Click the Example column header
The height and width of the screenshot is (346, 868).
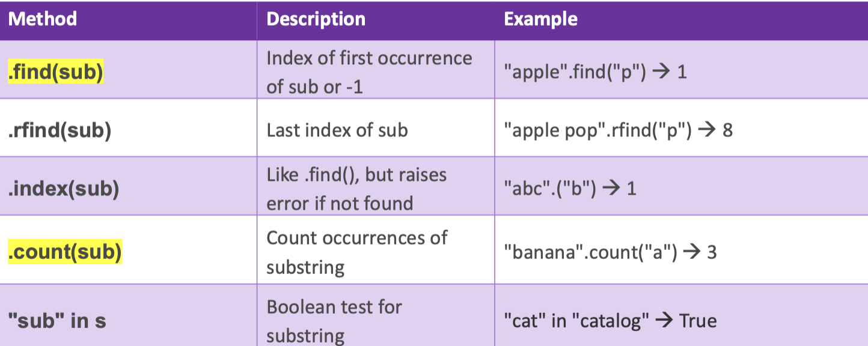(x=540, y=19)
